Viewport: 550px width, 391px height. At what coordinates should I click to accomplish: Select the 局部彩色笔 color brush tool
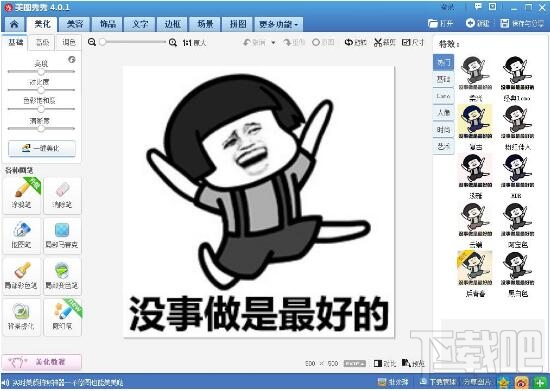(x=22, y=277)
